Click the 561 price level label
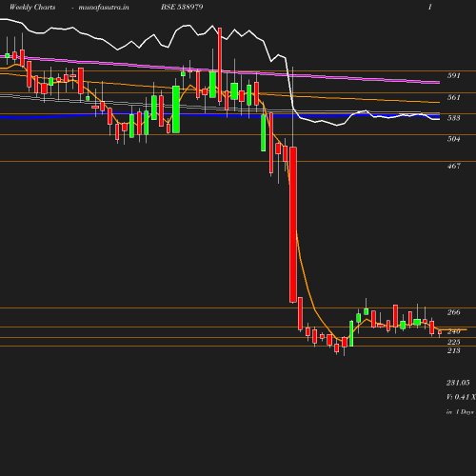476x476 pixels. 454,97
